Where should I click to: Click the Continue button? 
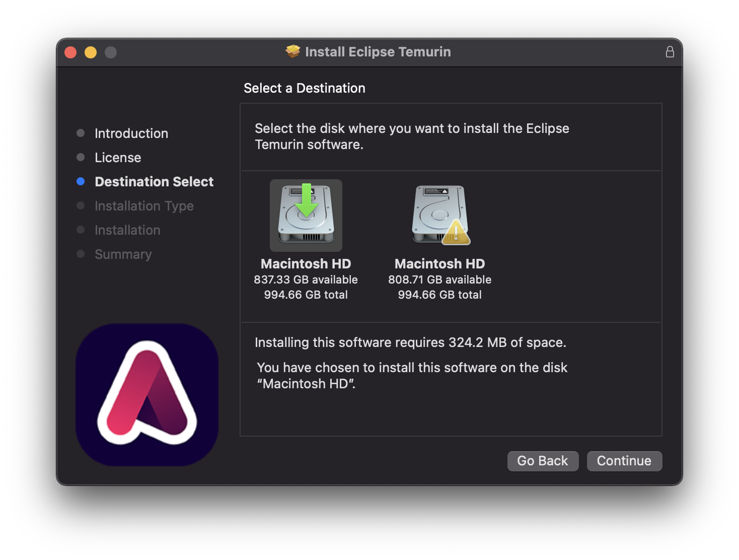point(624,461)
